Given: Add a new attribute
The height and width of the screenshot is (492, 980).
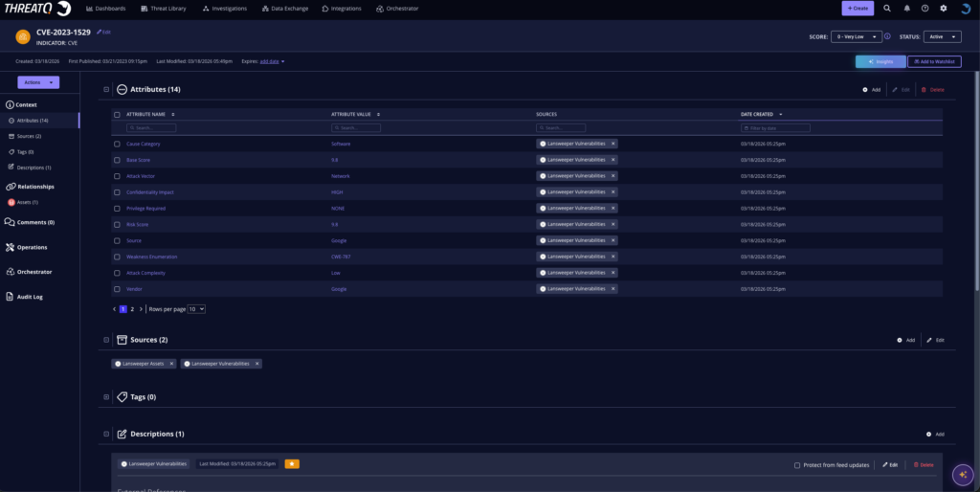Looking at the screenshot, I should point(872,89).
